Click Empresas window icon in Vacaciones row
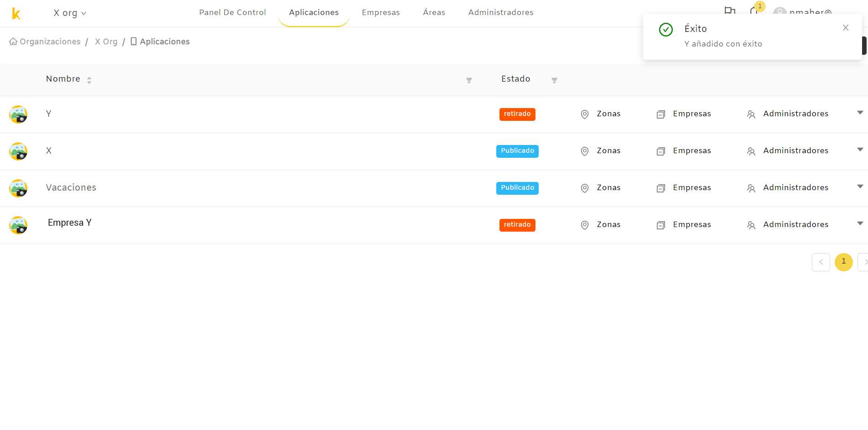 (661, 188)
